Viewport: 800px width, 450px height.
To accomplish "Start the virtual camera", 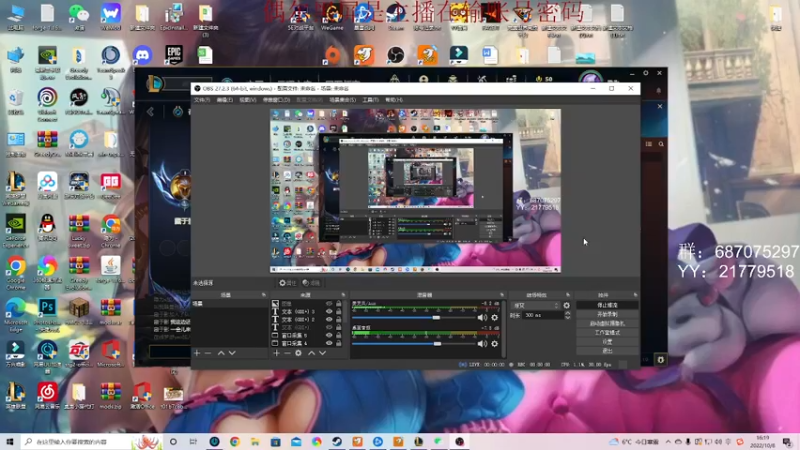I will tap(607, 323).
